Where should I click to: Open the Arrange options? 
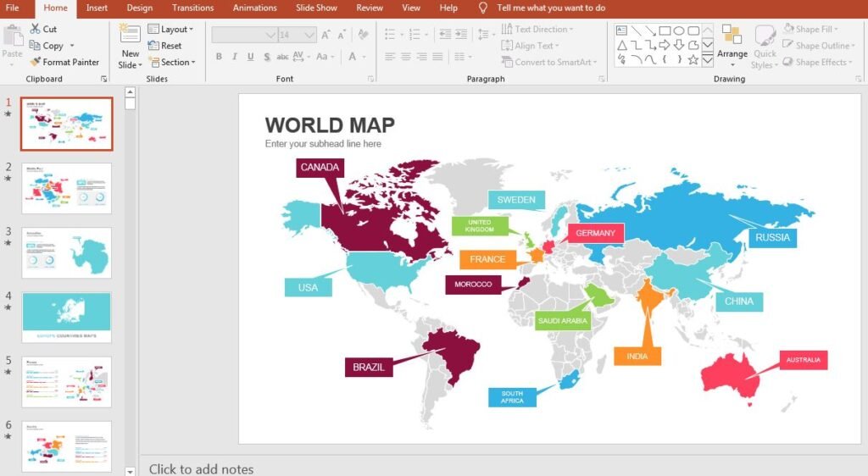(x=732, y=47)
